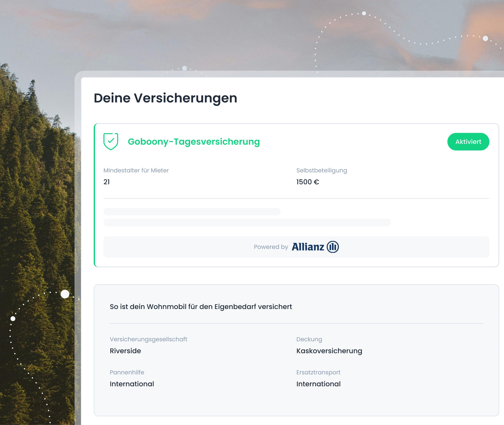This screenshot has height=425, width=504.
Task: Click the longer loading placeholder bar
Action: point(247,222)
